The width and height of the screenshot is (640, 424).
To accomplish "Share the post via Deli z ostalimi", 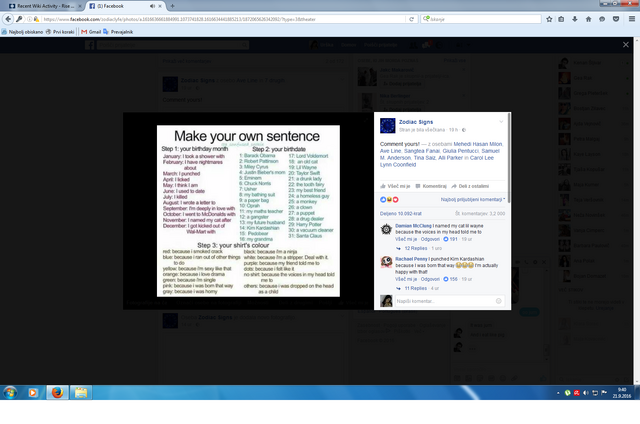I will (x=470, y=186).
